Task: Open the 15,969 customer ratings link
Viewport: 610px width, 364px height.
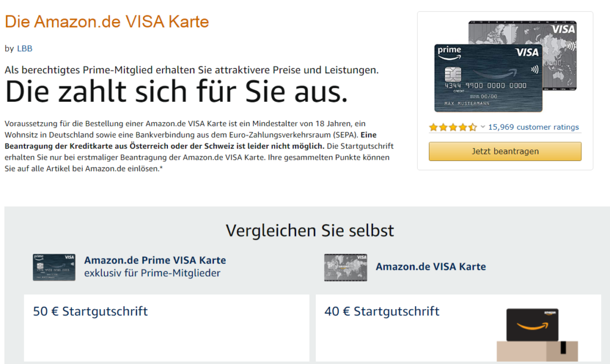Action: 533,127
